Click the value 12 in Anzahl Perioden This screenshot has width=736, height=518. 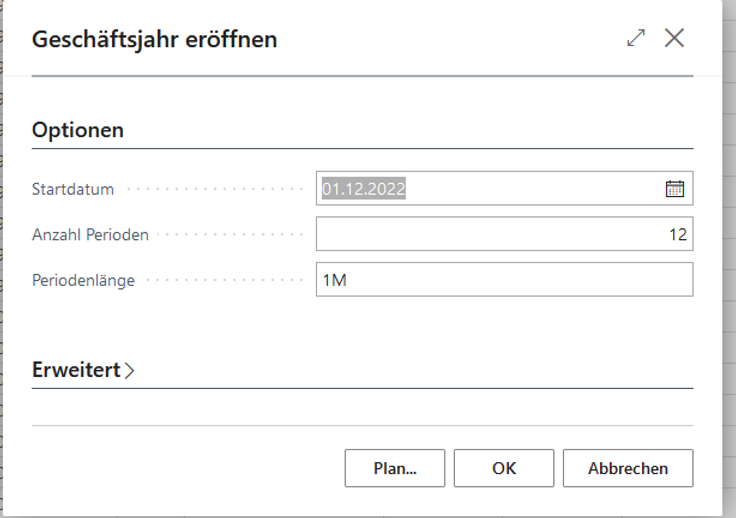678,235
